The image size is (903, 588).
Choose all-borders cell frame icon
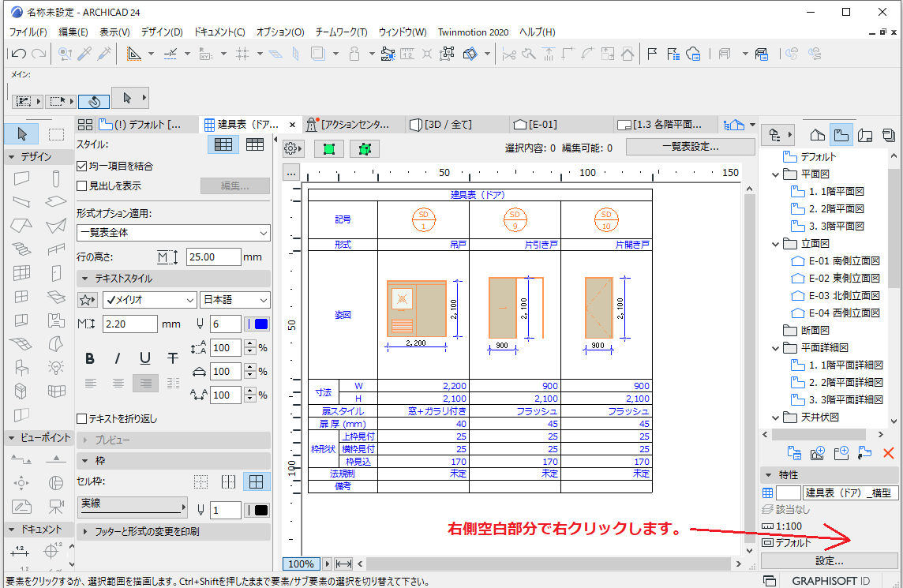coord(257,481)
